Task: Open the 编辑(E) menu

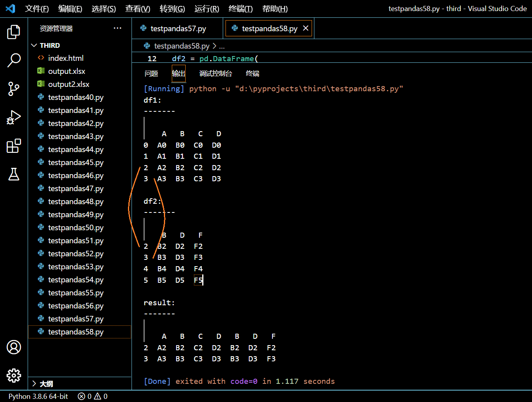Action: pos(70,9)
